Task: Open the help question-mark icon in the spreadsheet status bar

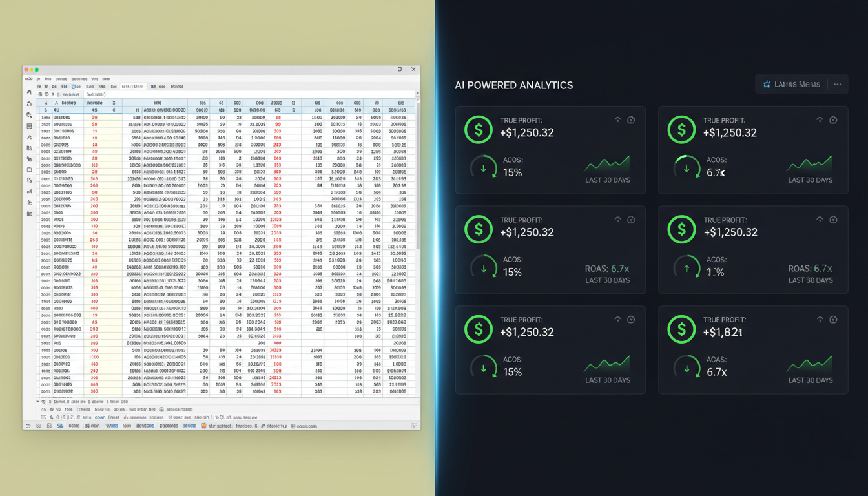Action: pyautogui.click(x=415, y=426)
